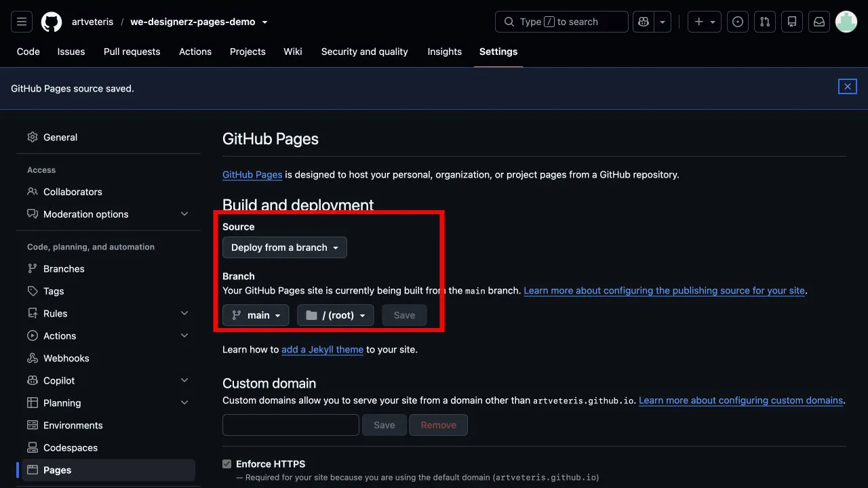Open Codespaces settings
The height and width of the screenshot is (488, 868).
[x=108, y=447]
